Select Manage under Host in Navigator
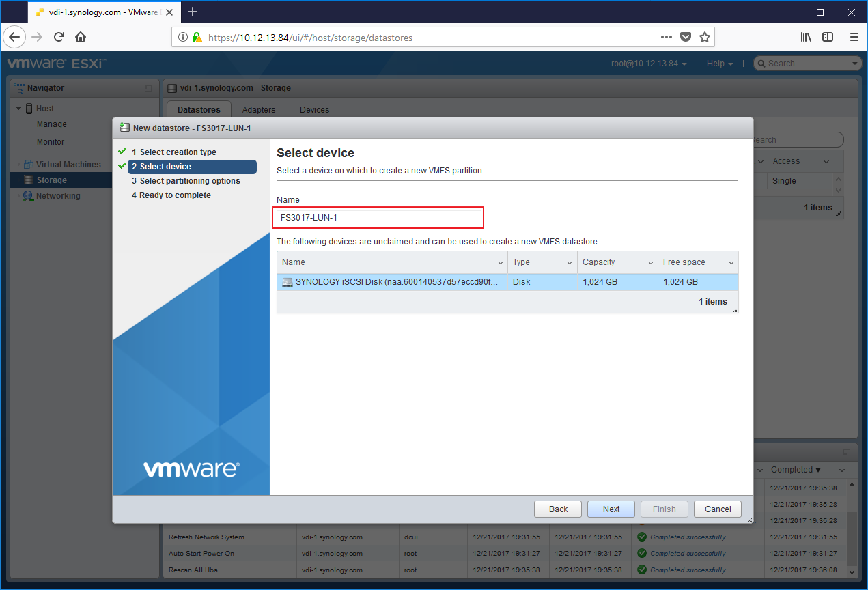Image resolution: width=868 pixels, height=590 pixels. click(52, 124)
